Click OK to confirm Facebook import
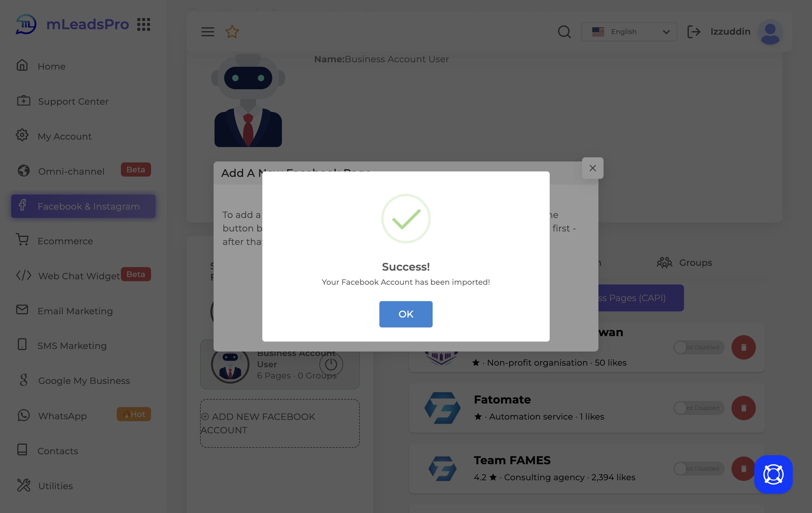Image resolution: width=812 pixels, height=513 pixels. click(406, 314)
